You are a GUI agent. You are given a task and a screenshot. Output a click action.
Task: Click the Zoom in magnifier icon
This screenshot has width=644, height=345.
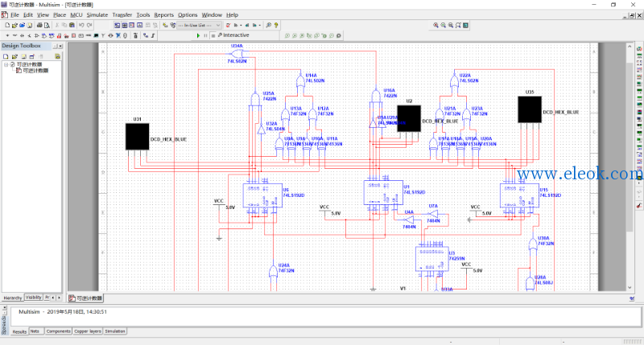pyautogui.click(x=436, y=25)
